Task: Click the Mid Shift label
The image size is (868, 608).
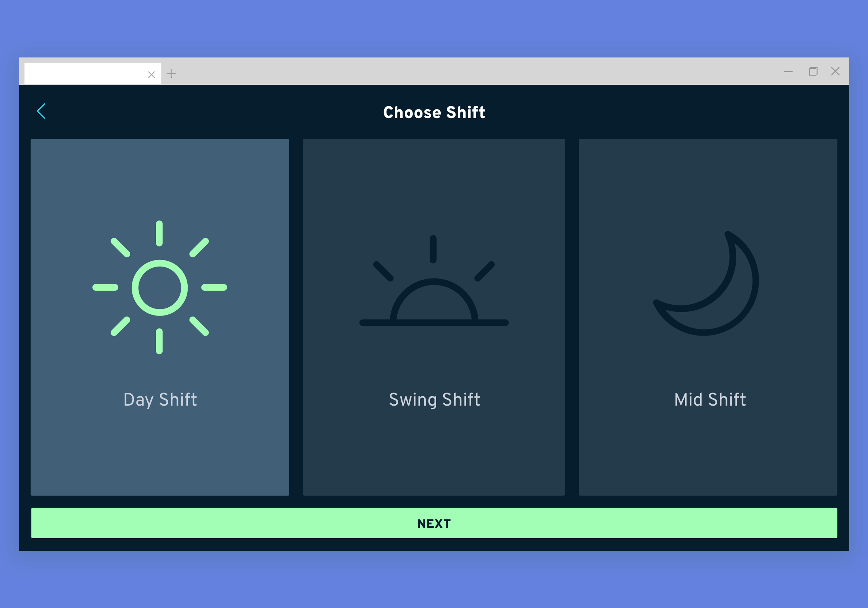Action: pyautogui.click(x=710, y=399)
